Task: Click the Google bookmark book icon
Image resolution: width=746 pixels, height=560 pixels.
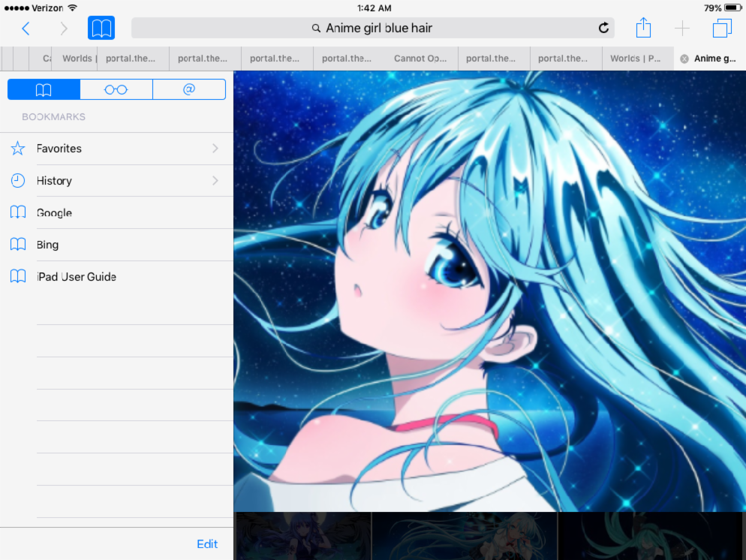Action: 17,212
